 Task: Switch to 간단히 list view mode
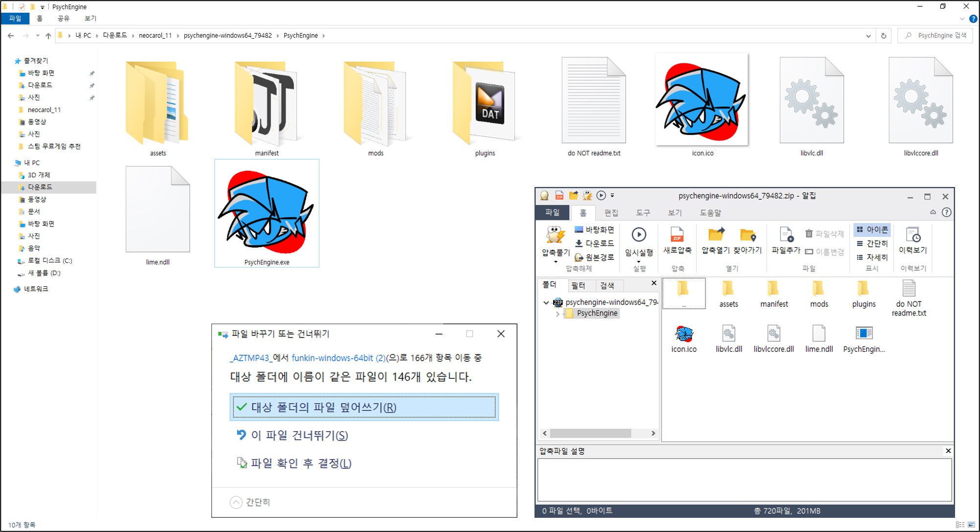872,243
